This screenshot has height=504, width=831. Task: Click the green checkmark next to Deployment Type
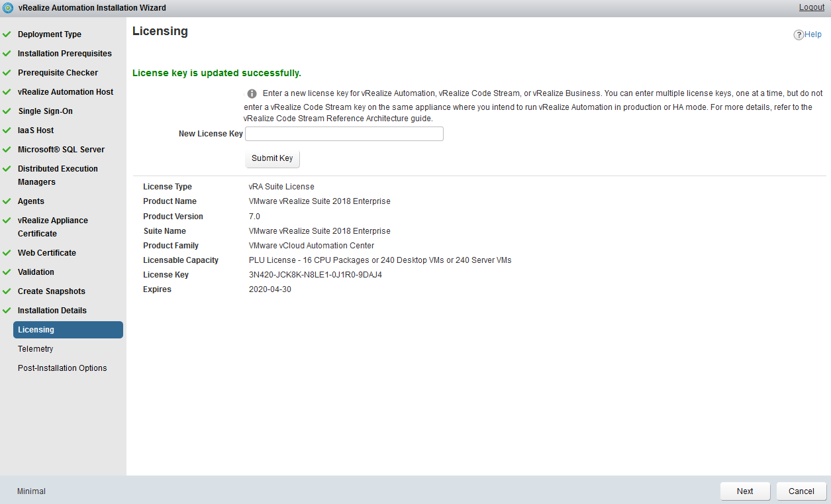(7, 34)
